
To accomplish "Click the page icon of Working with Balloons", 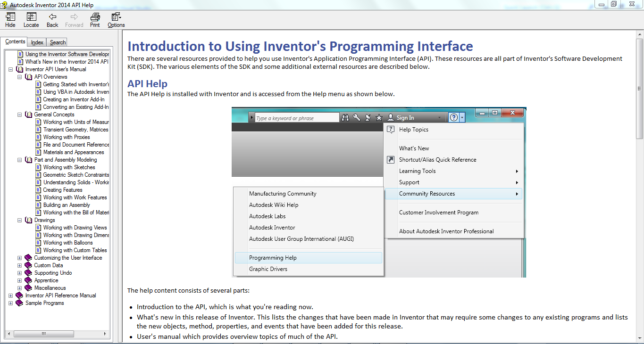I will [39, 243].
